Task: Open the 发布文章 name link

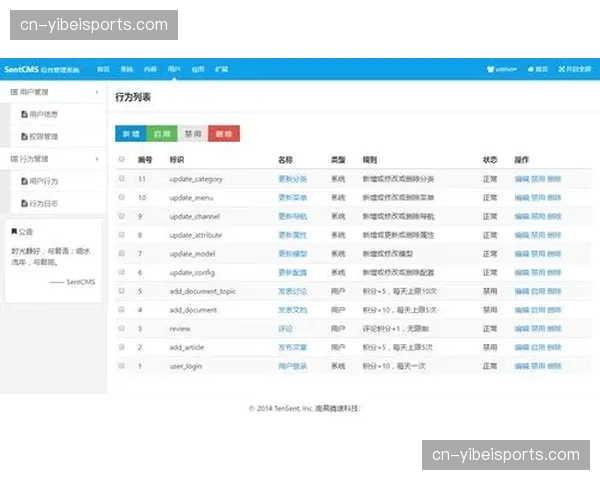Action: (x=292, y=348)
